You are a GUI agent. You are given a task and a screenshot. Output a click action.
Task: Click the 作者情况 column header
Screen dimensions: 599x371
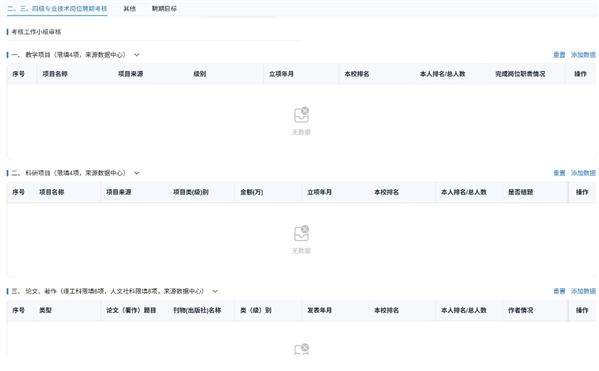coord(520,310)
